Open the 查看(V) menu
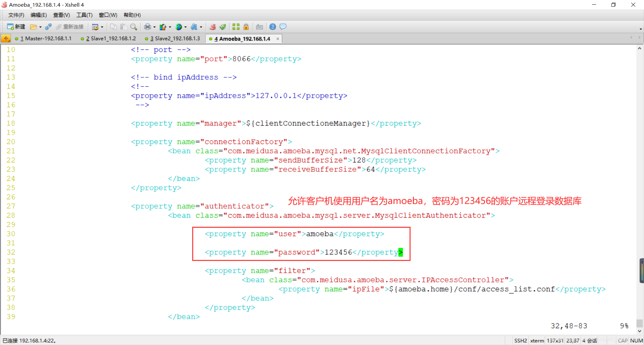 pos(61,15)
